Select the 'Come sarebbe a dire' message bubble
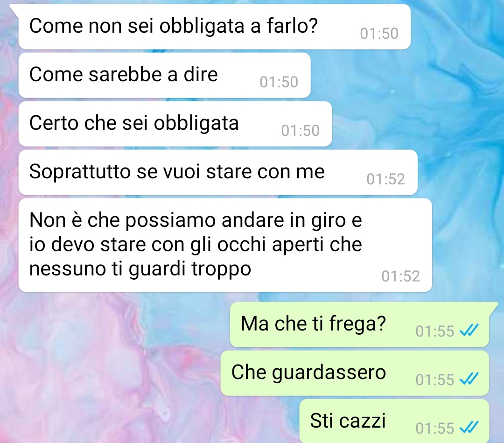The image size is (504, 443). [x=165, y=75]
